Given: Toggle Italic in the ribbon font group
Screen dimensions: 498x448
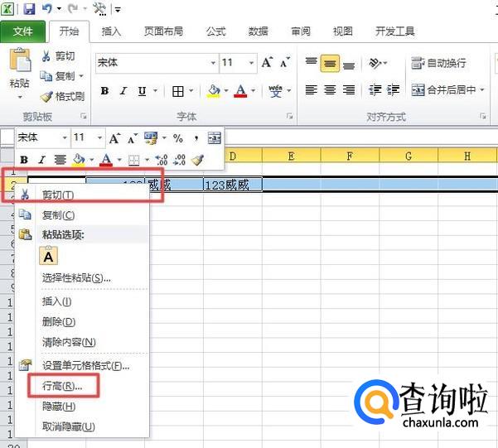Looking at the screenshot, I should point(123,91).
